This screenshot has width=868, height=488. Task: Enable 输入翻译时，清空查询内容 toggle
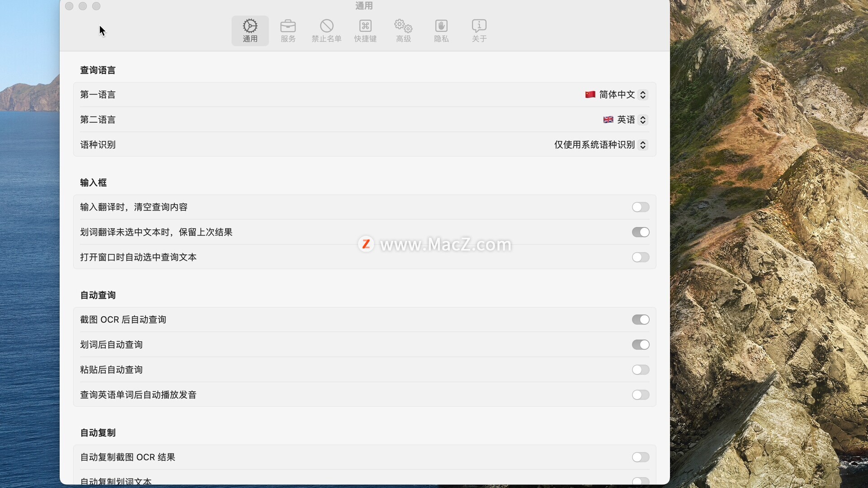641,207
